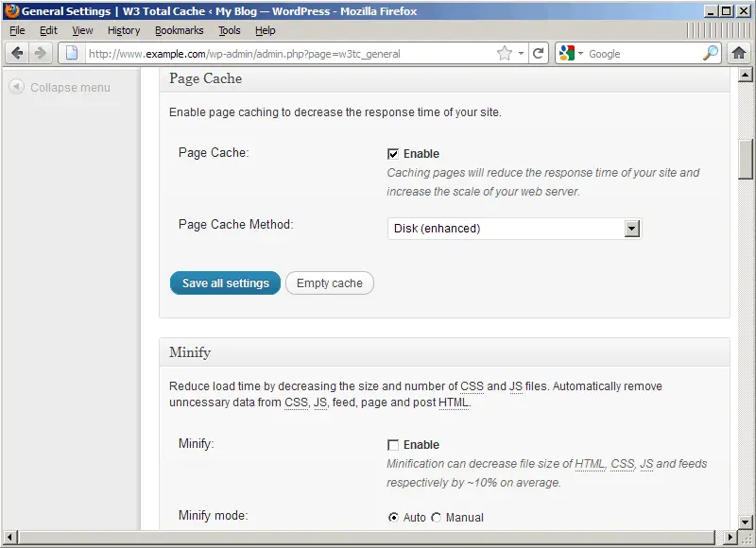Check the Minify Enable checkbox
The width and height of the screenshot is (756, 548).
point(393,445)
